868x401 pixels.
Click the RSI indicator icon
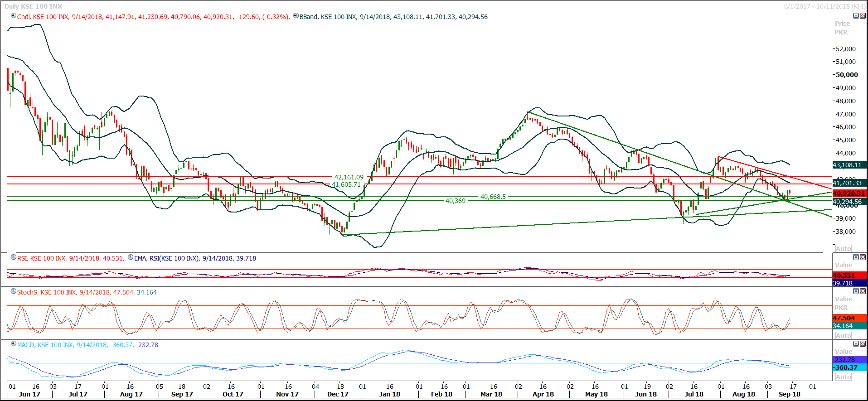pos(14,257)
